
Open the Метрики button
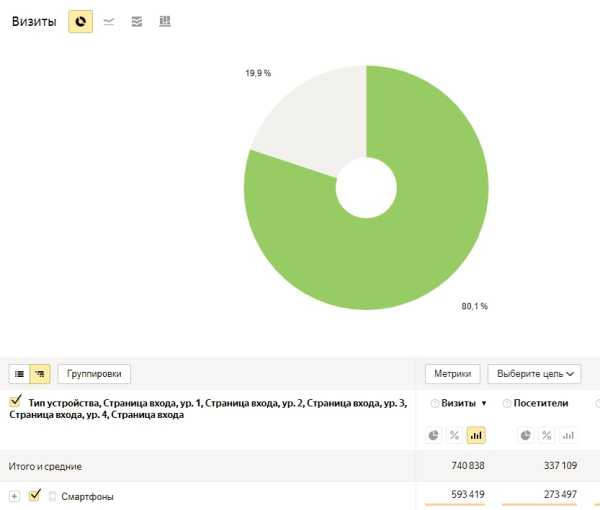click(x=453, y=374)
